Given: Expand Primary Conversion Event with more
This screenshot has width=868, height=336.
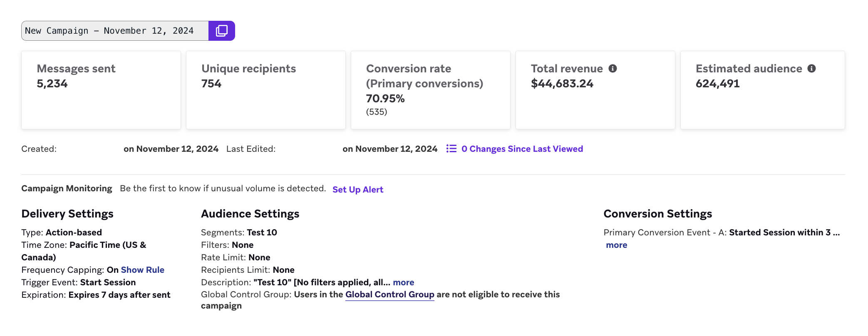Looking at the screenshot, I should coord(616,245).
